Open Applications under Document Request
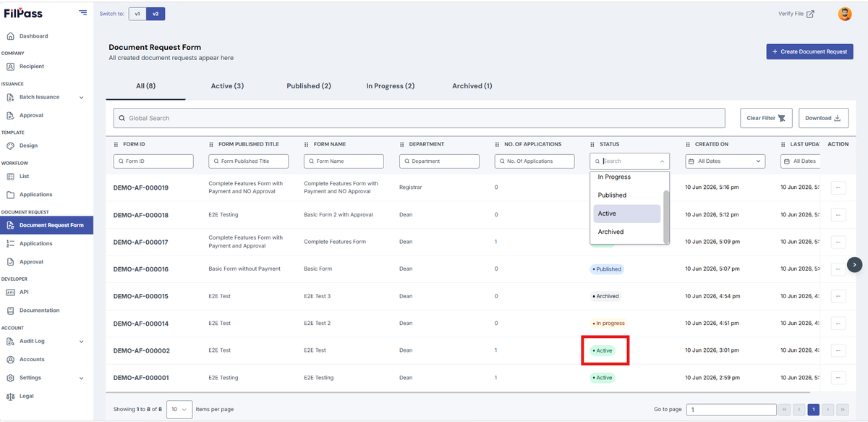Screen dimensions: 868x422 (x=35, y=243)
